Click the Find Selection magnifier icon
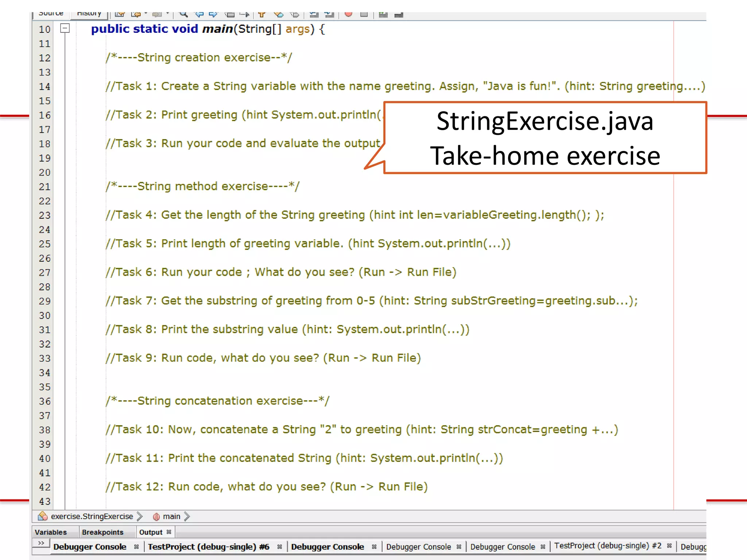The height and width of the screenshot is (560, 747). tap(183, 14)
